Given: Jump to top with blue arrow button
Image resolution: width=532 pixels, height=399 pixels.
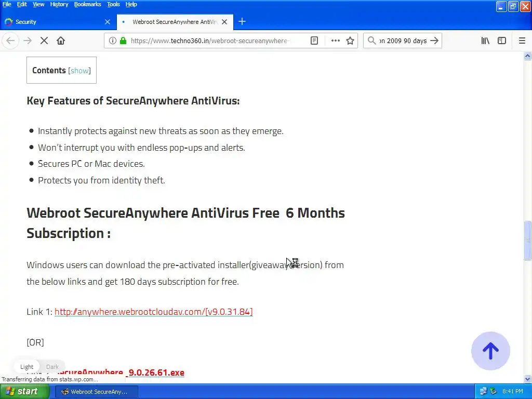Looking at the screenshot, I should coord(490,351).
